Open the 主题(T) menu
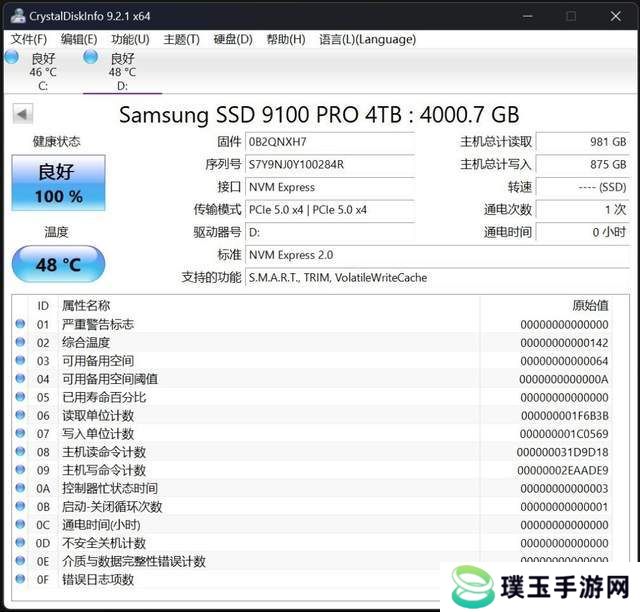This screenshot has width=640, height=612. 182,40
